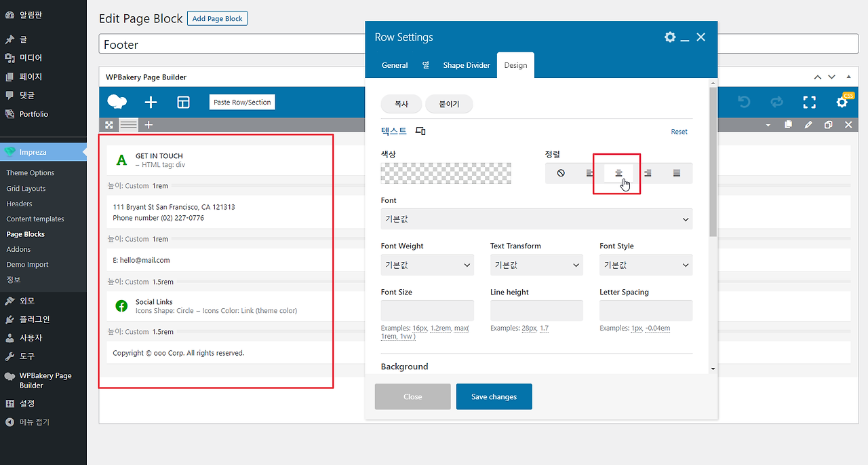Open the Text Transform dropdown

coord(536,265)
